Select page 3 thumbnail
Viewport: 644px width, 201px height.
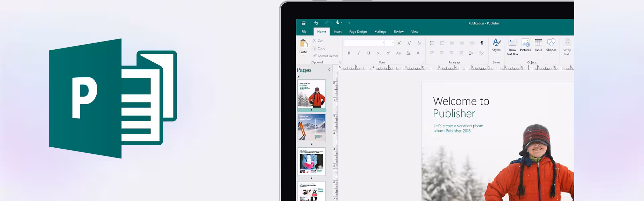pos(311,161)
